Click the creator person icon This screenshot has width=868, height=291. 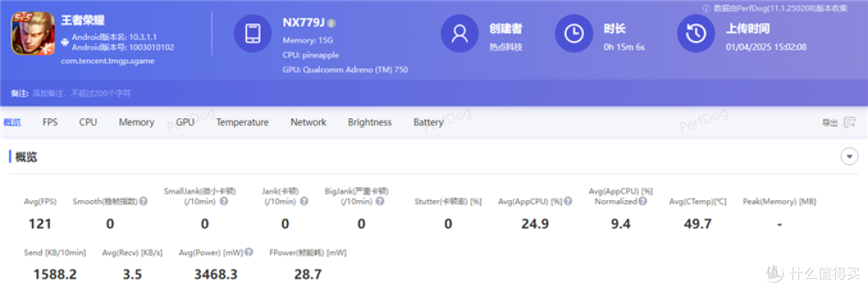(460, 33)
